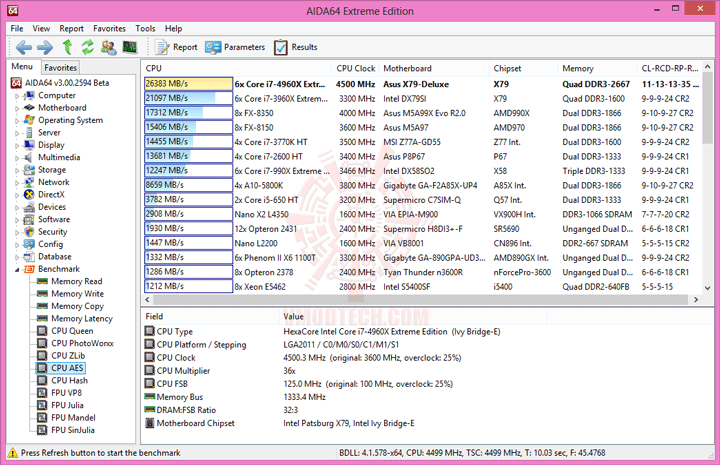Select the Software tree item
The height and width of the screenshot is (465, 720).
click(54, 219)
